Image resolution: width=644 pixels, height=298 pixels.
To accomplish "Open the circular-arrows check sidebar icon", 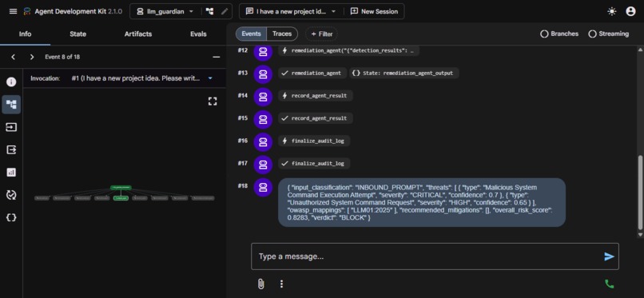I will pos(11,195).
